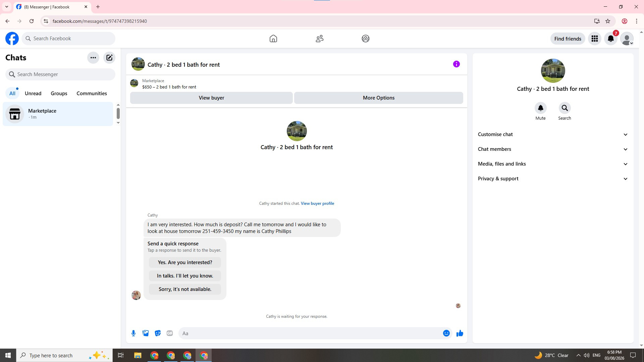Expand the Chat members section

[553, 149]
